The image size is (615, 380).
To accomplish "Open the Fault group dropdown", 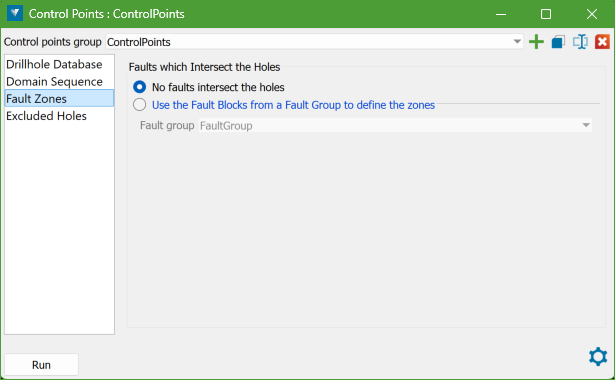I will [x=395, y=125].
